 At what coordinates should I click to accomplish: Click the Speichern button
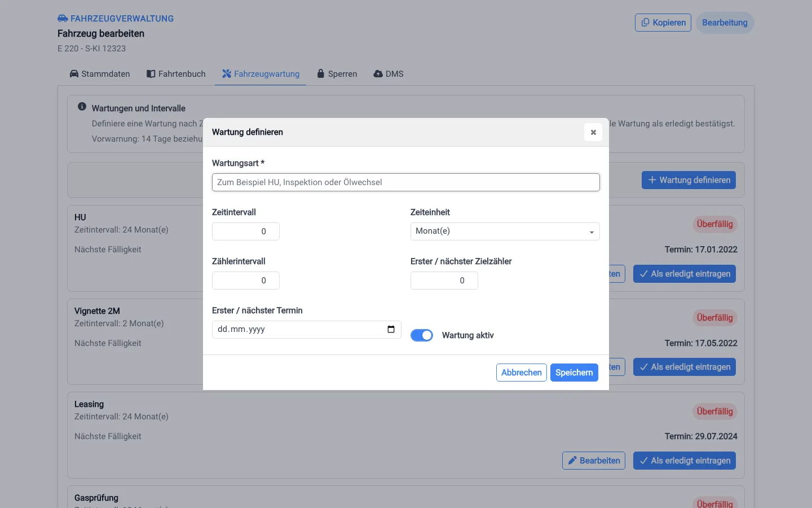[x=574, y=373]
